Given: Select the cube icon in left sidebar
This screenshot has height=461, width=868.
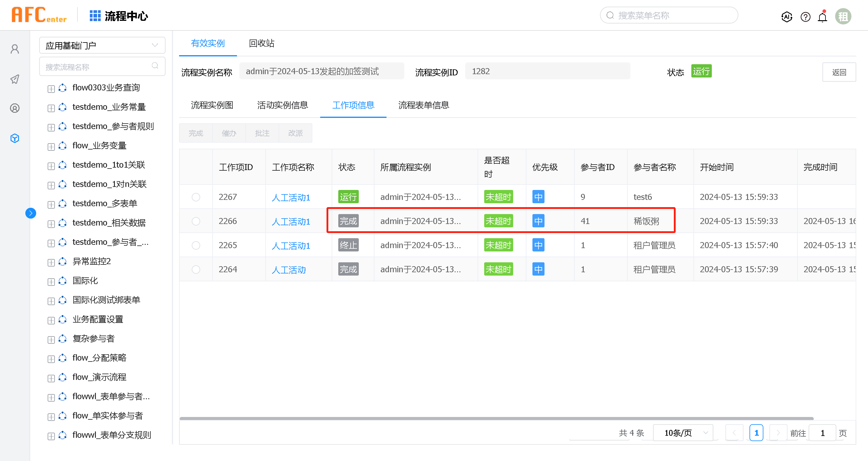Looking at the screenshot, I should click(x=15, y=138).
